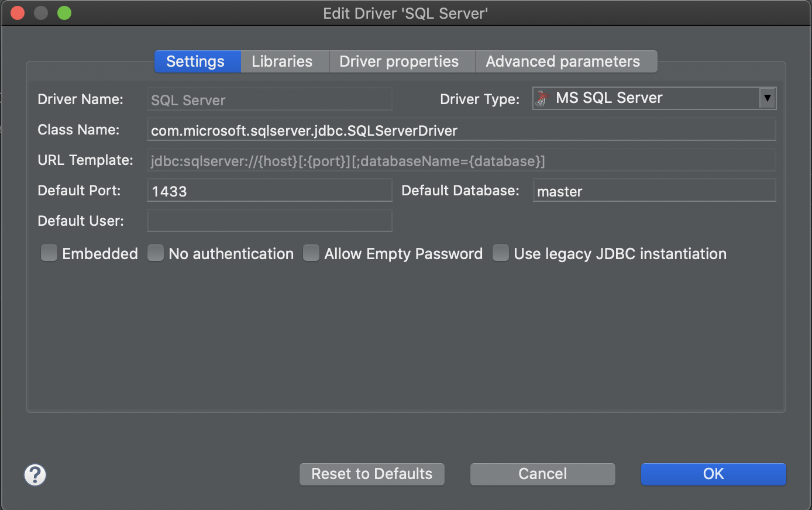Click the Reset to Defaults button
This screenshot has height=510, width=812.
[371, 474]
